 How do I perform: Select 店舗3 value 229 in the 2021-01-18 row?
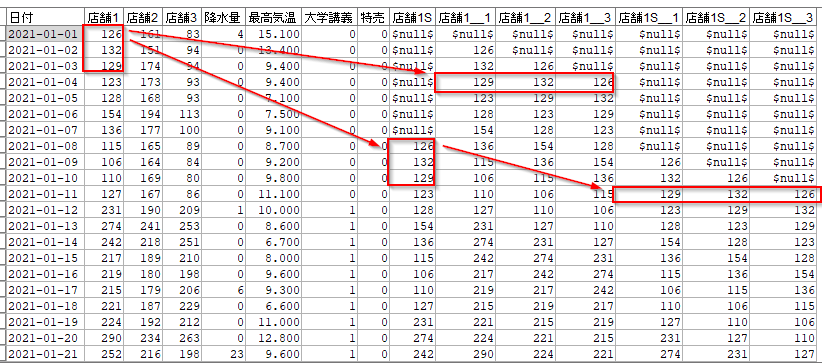click(x=181, y=306)
